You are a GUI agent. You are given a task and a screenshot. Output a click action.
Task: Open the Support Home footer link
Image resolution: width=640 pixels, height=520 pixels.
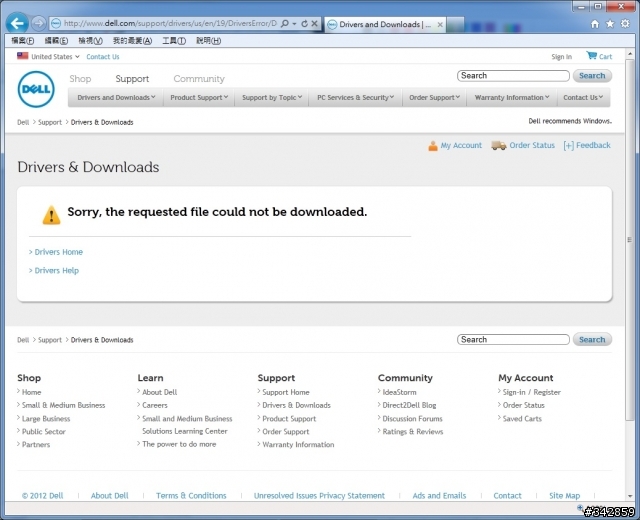pos(286,392)
